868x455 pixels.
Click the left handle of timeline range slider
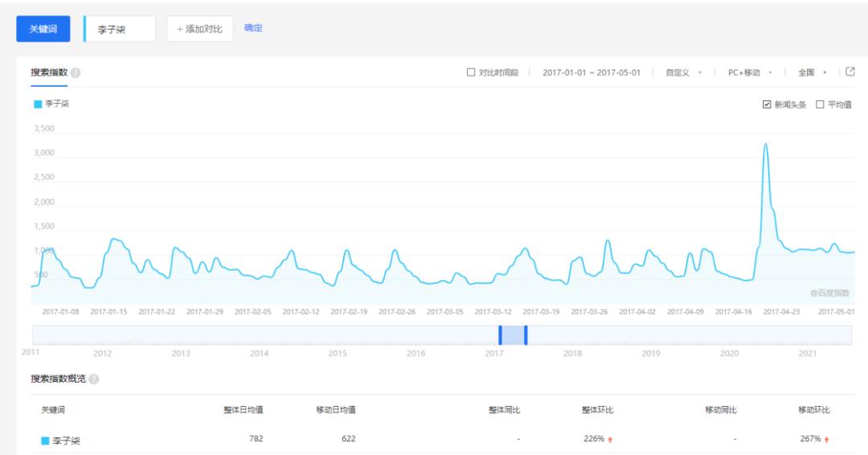click(x=500, y=335)
